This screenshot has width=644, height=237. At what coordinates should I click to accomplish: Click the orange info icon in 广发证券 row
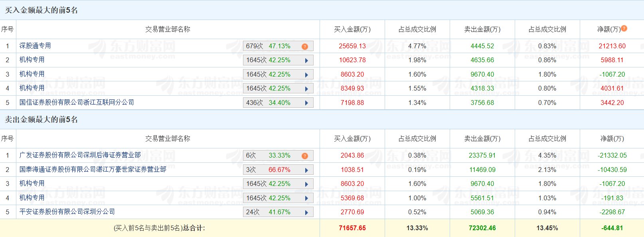pos(305,156)
